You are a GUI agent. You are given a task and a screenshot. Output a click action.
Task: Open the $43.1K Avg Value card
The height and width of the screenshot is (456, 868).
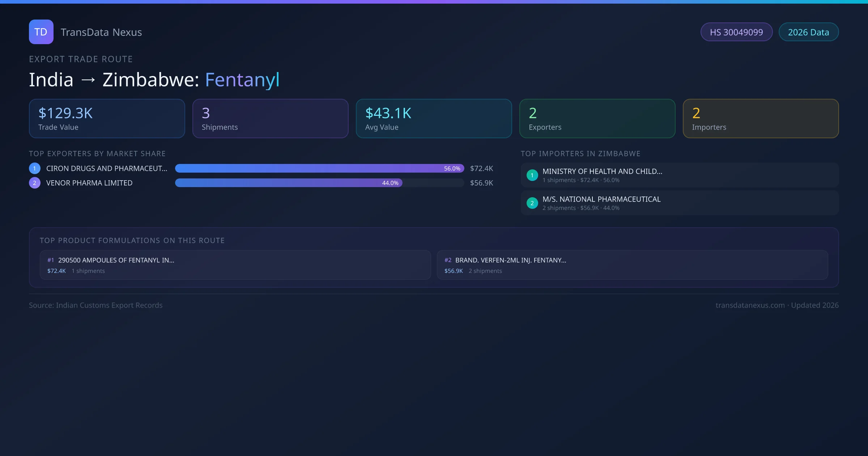point(434,119)
